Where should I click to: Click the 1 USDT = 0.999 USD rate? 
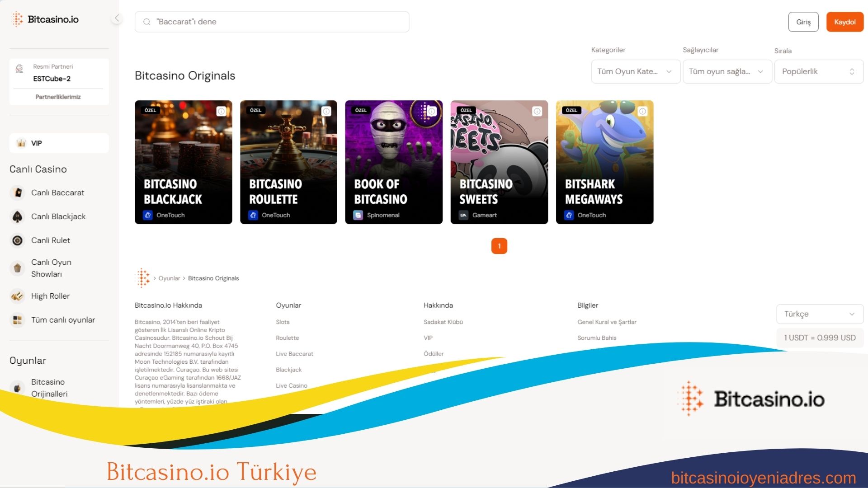[820, 338]
